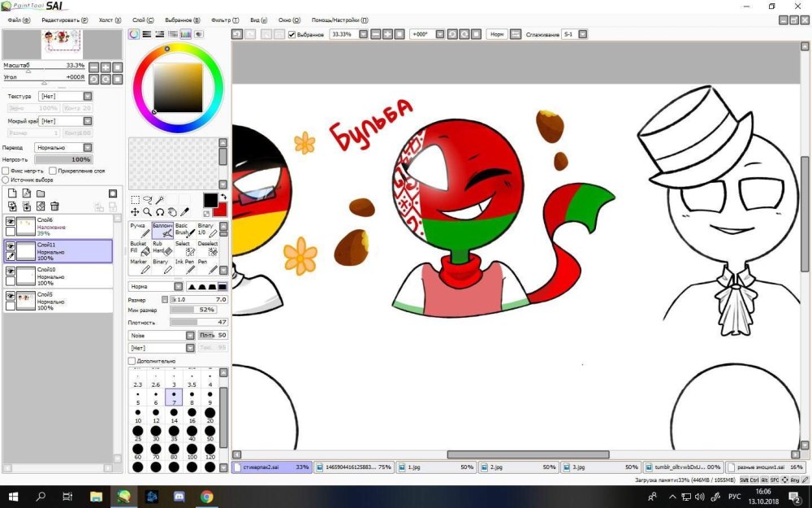Choose the Rub Hard eraser
812x508 pixels.
tap(162, 248)
